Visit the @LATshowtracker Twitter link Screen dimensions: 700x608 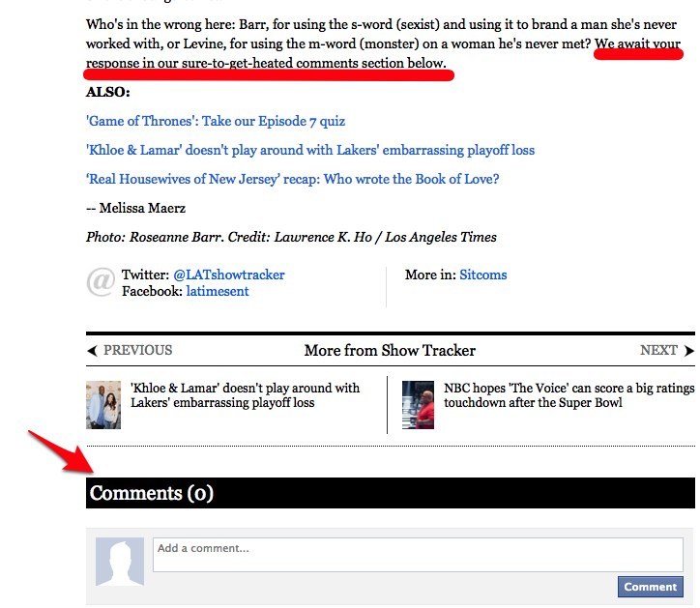tap(229, 275)
